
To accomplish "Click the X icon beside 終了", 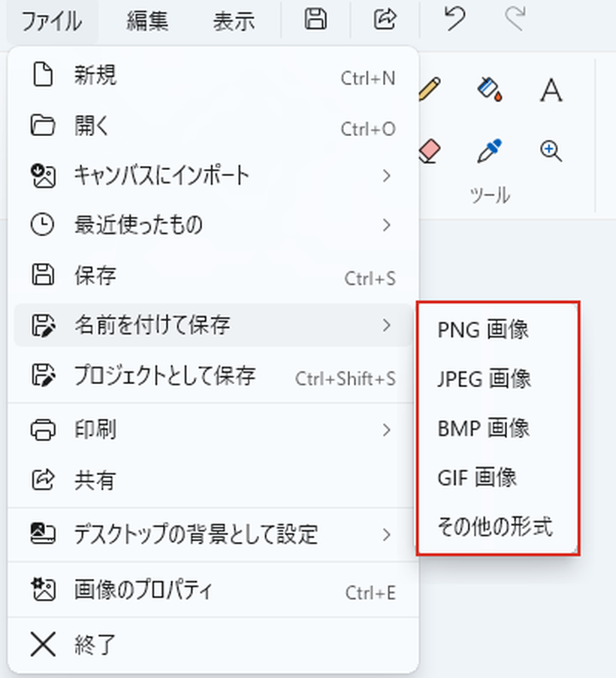I will click(43, 644).
